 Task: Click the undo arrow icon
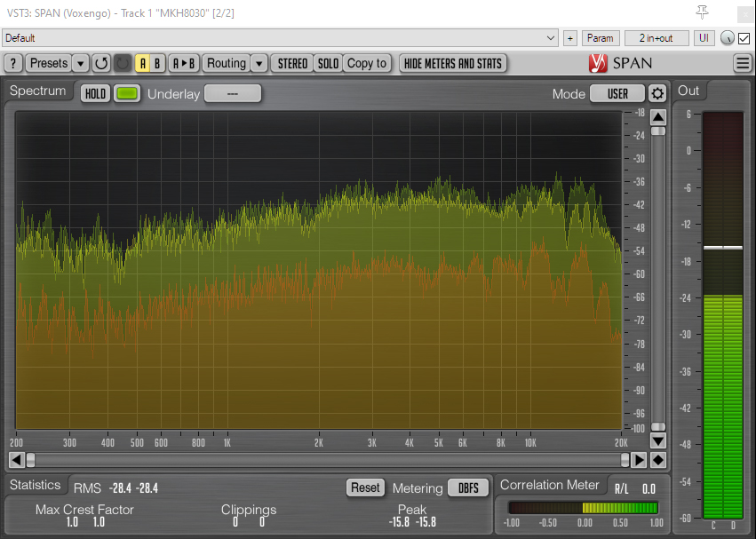pos(101,63)
